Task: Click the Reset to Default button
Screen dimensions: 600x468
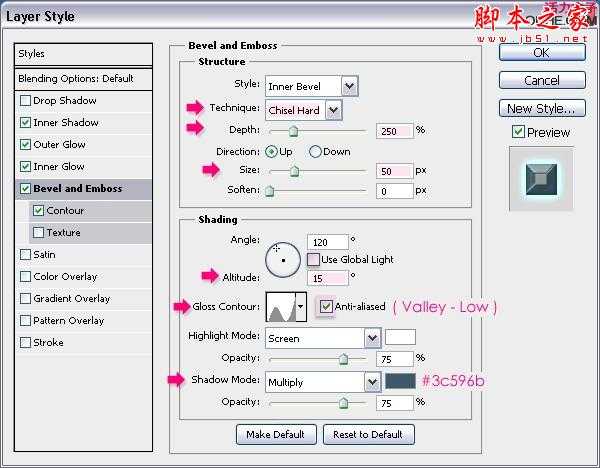Action: [368, 434]
